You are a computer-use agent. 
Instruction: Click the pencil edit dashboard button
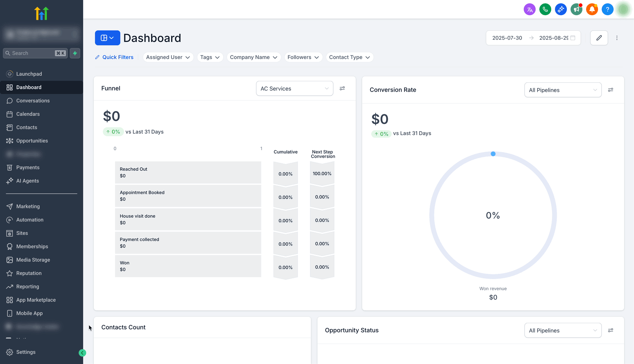coord(599,38)
